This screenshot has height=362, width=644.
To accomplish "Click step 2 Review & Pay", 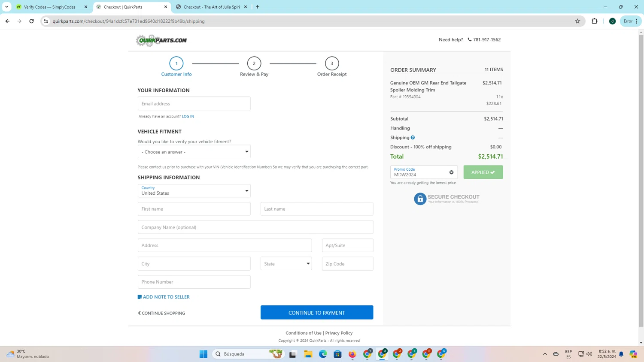I will [x=254, y=67].
